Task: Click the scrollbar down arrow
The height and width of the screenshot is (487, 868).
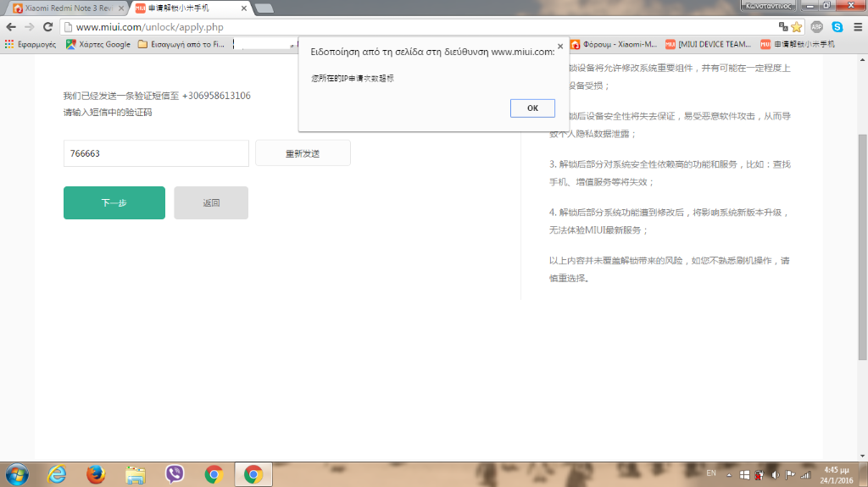Action: [x=862, y=457]
